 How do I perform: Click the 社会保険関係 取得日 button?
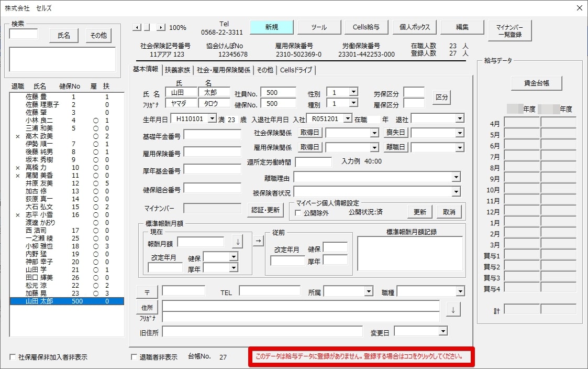click(310, 133)
